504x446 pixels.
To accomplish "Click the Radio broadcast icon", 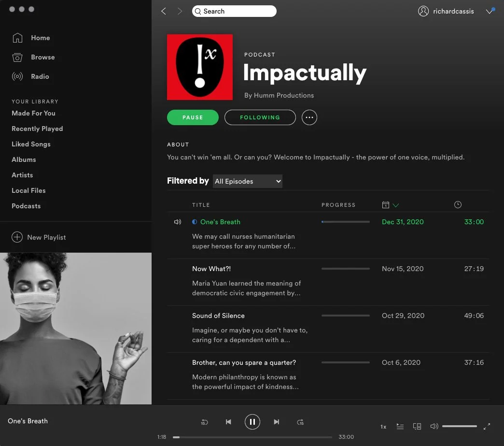I will [17, 76].
